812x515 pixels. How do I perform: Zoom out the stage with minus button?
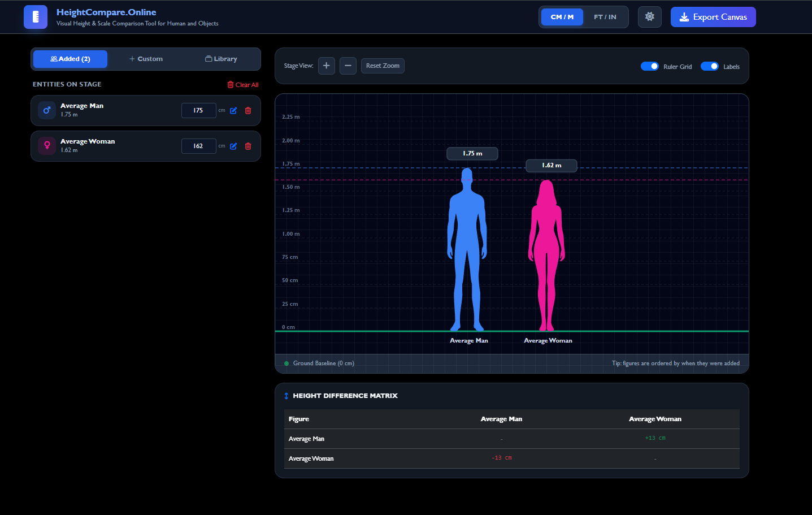(x=348, y=66)
